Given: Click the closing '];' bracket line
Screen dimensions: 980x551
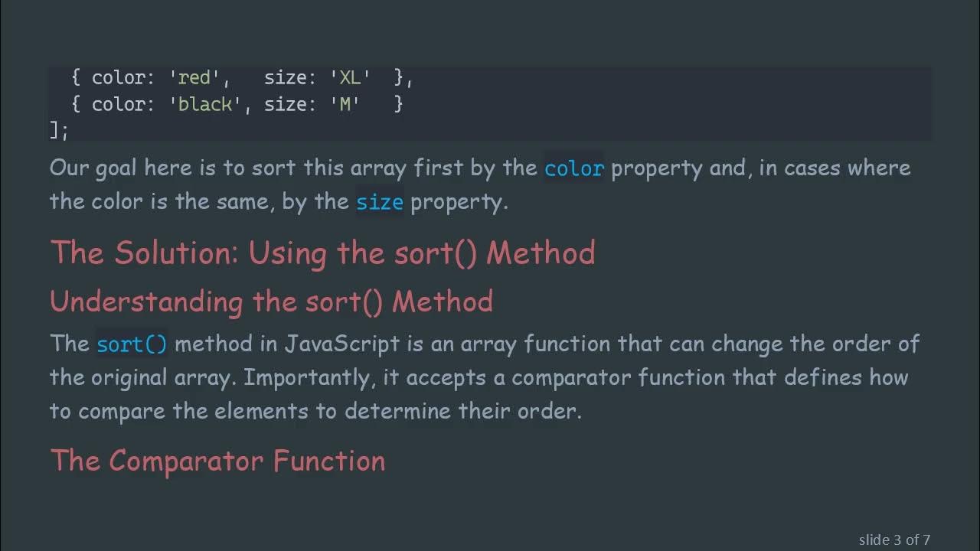Looking at the screenshot, I should [59, 130].
